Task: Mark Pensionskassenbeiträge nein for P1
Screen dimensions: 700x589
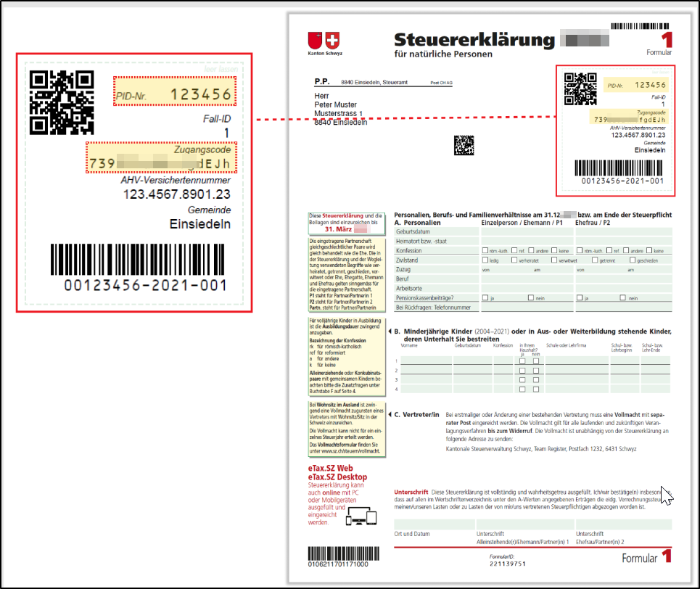Action: [531, 297]
